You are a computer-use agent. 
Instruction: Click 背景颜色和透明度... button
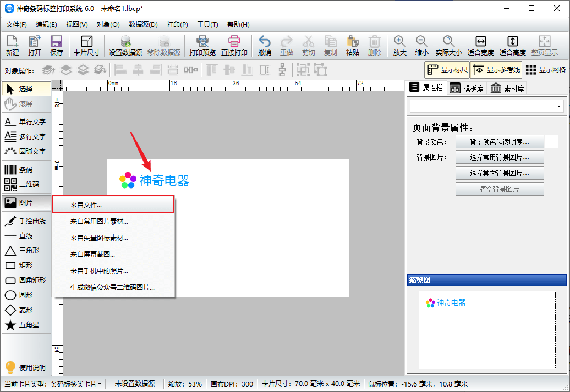click(499, 142)
